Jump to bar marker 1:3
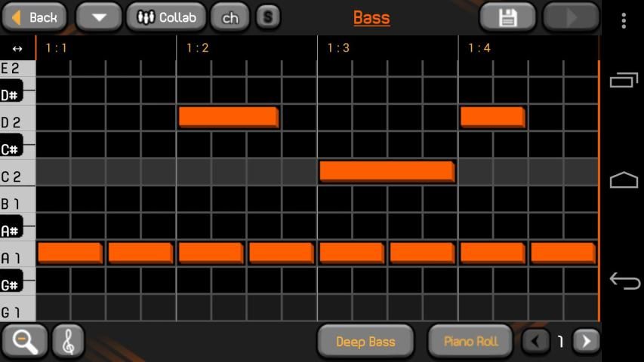Screen dimensions: 644x362 click(338, 48)
